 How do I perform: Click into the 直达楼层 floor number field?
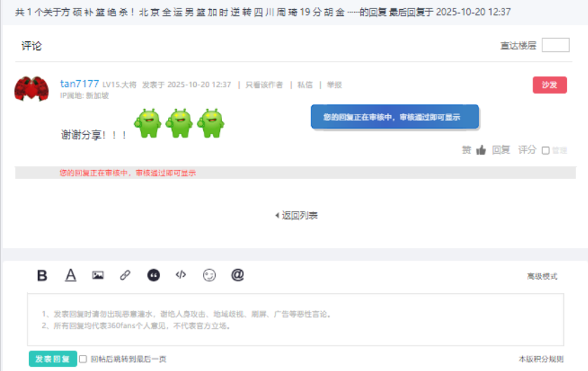[555, 46]
